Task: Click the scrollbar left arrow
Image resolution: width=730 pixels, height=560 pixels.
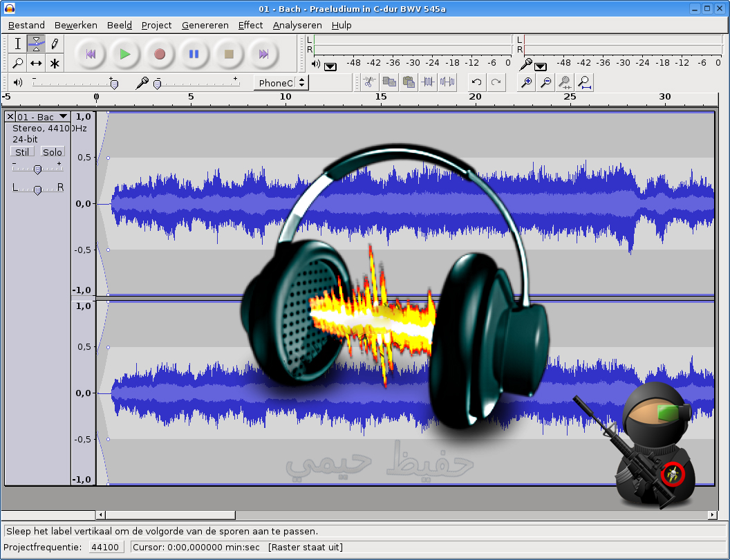Action: coord(100,515)
